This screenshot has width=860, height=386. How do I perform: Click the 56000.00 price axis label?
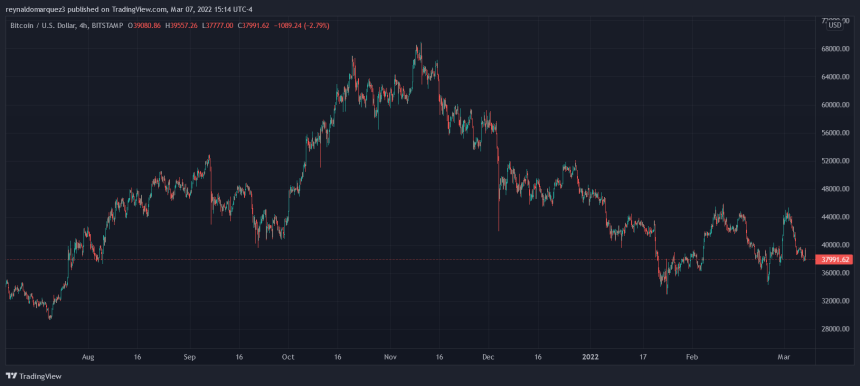click(835, 133)
